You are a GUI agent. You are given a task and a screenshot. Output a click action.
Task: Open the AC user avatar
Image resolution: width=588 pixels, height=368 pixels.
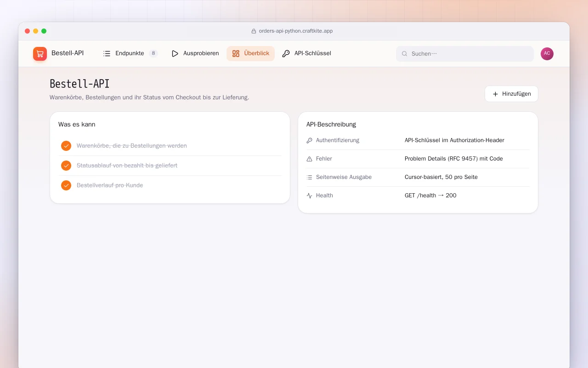[547, 54]
